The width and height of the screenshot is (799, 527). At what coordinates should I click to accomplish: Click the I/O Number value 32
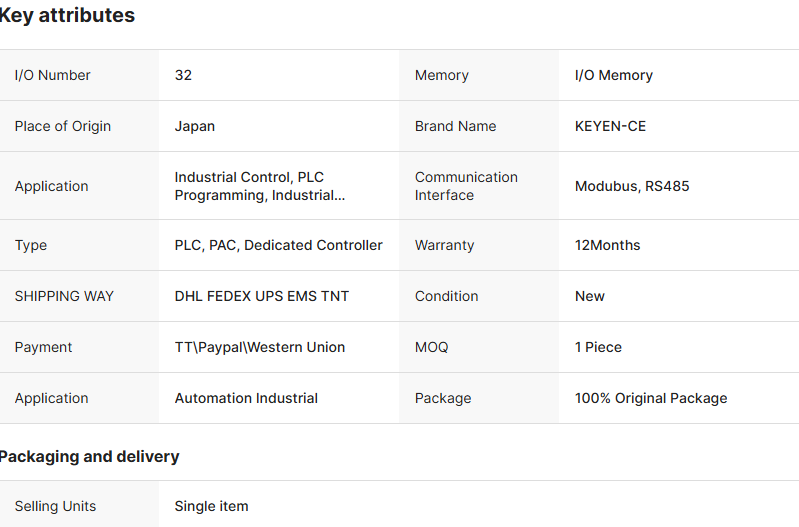[183, 75]
